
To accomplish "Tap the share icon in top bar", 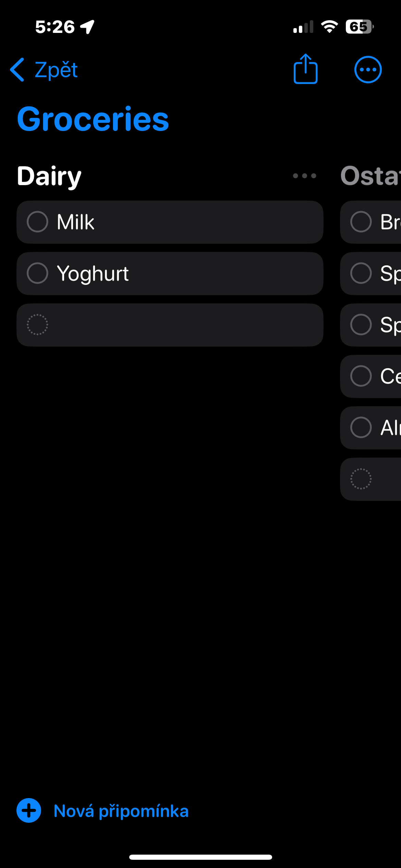I will click(x=305, y=70).
